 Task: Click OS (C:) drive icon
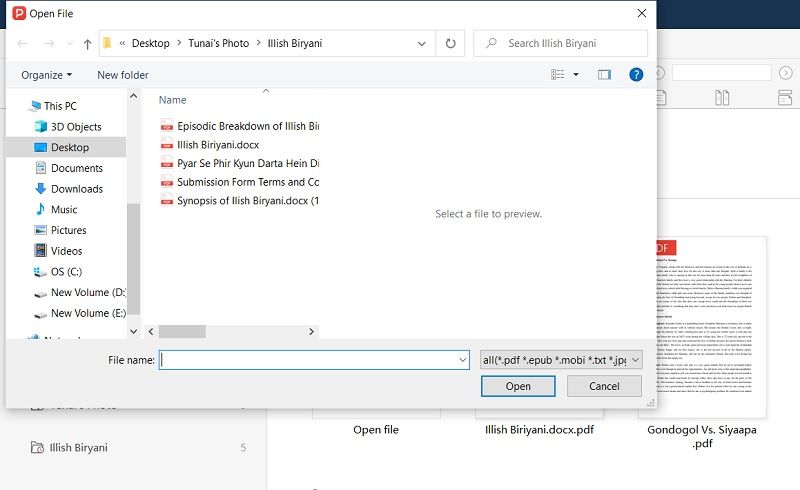(40, 272)
